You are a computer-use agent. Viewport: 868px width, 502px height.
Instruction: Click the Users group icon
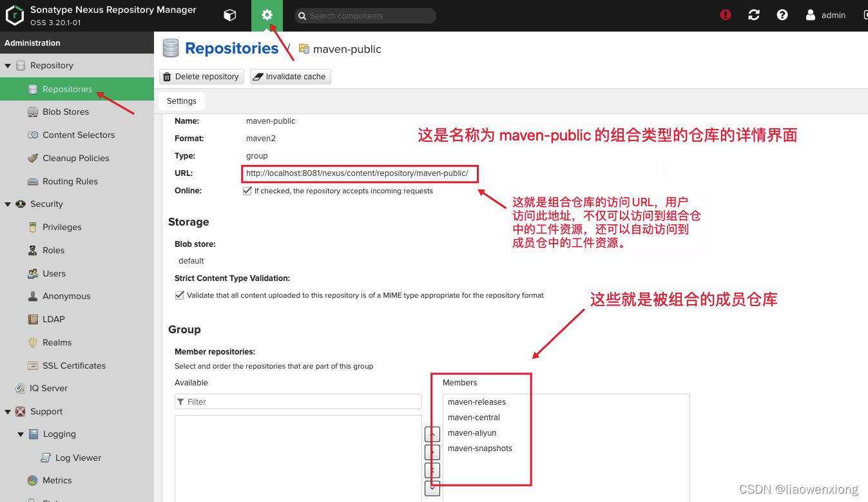pos(33,274)
